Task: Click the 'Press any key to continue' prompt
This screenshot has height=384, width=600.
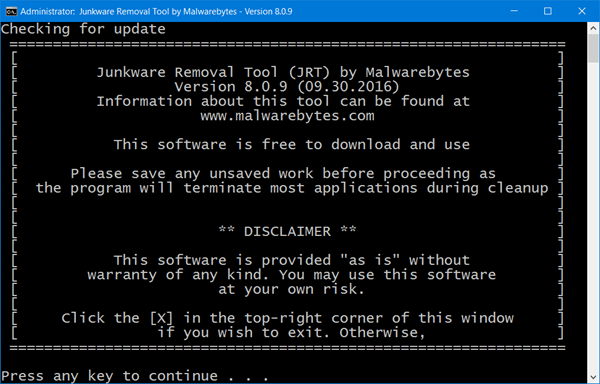Action: pyautogui.click(x=135, y=376)
